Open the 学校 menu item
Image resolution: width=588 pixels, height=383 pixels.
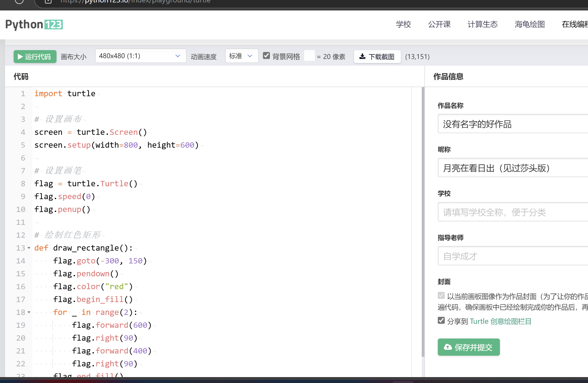pos(403,24)
